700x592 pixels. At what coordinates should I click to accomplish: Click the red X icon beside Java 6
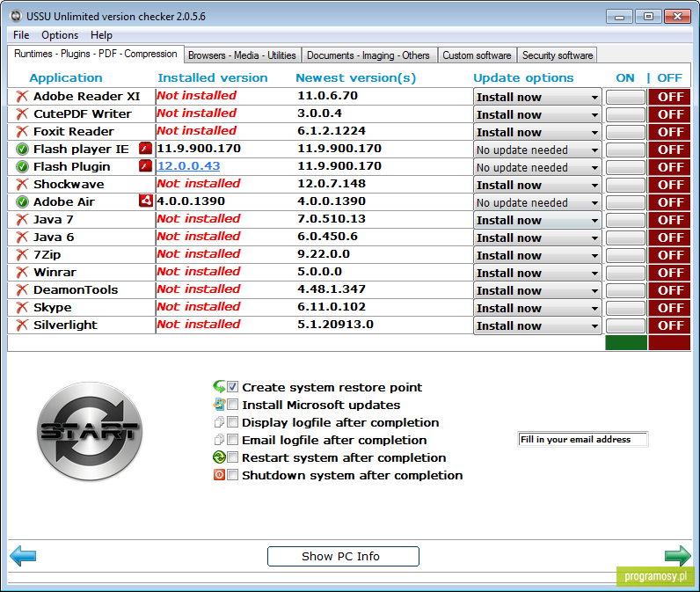(x=22, y=238)
